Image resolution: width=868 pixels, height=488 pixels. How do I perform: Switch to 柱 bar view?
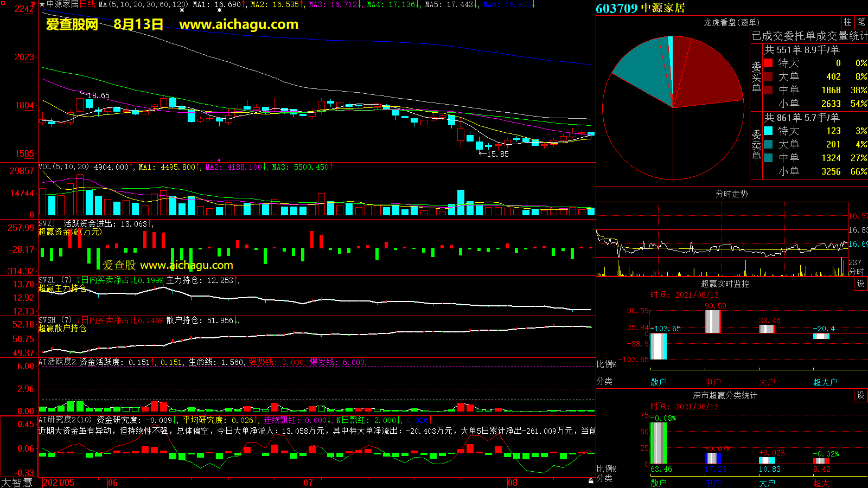point(847,22)
